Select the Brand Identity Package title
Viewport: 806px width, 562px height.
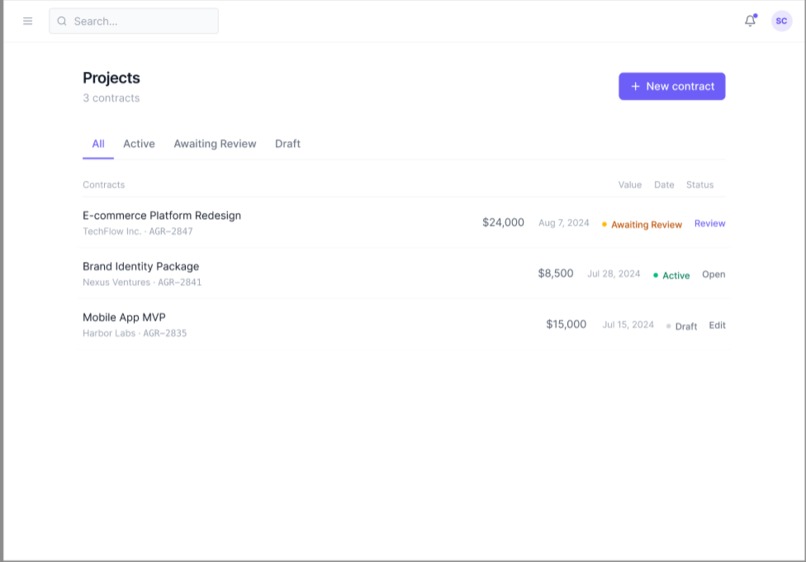pos(141,266)
